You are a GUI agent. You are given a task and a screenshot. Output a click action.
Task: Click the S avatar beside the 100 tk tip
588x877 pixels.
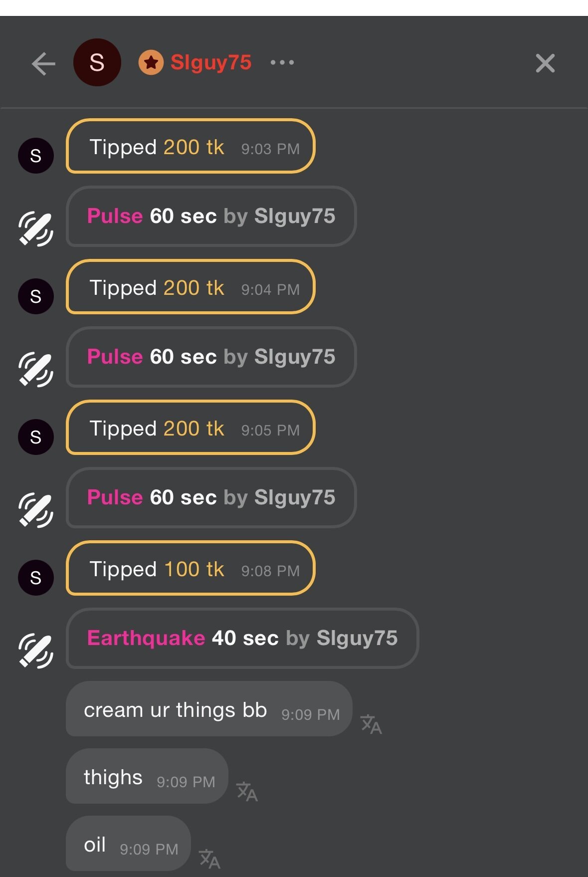click(36, 577)
